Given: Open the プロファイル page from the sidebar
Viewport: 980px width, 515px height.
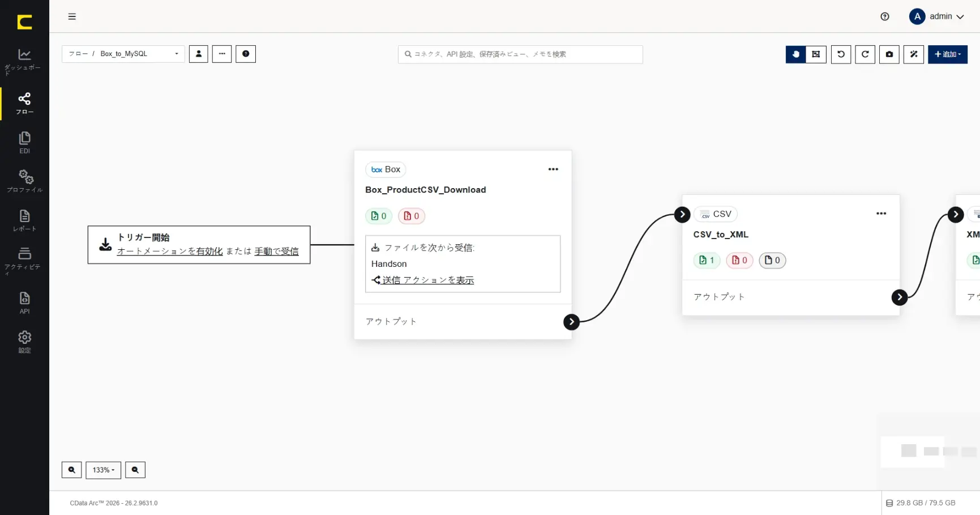Looking at the screenshot, I should coord(24,181).
